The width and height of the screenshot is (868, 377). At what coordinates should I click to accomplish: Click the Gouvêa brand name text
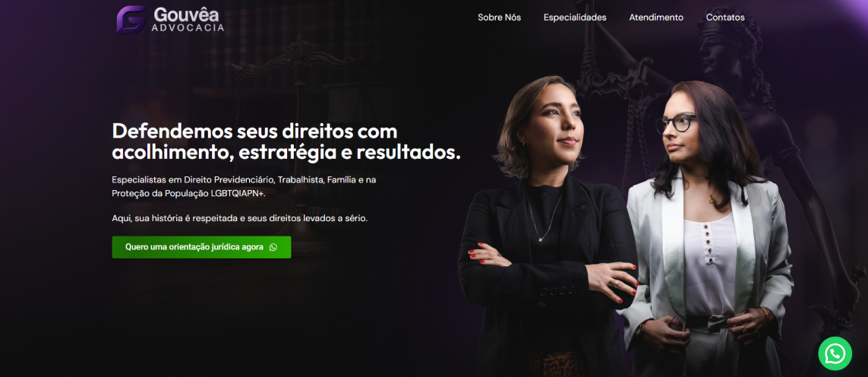188,14
